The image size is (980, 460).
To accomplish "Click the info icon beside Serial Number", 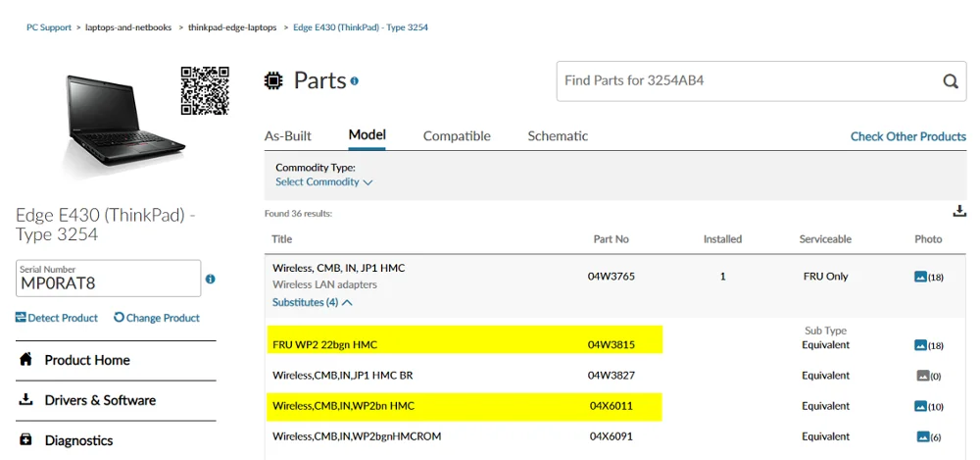I will (x=210, y=279).
